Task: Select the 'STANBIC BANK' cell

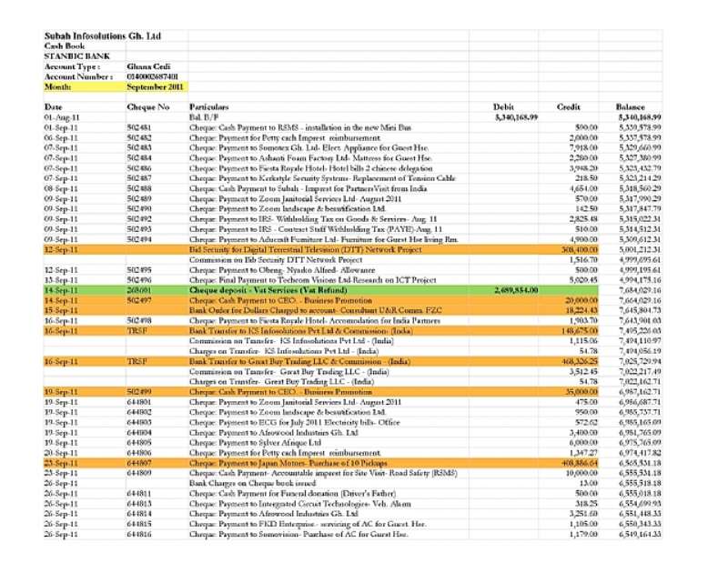Action: coord(77,56)
